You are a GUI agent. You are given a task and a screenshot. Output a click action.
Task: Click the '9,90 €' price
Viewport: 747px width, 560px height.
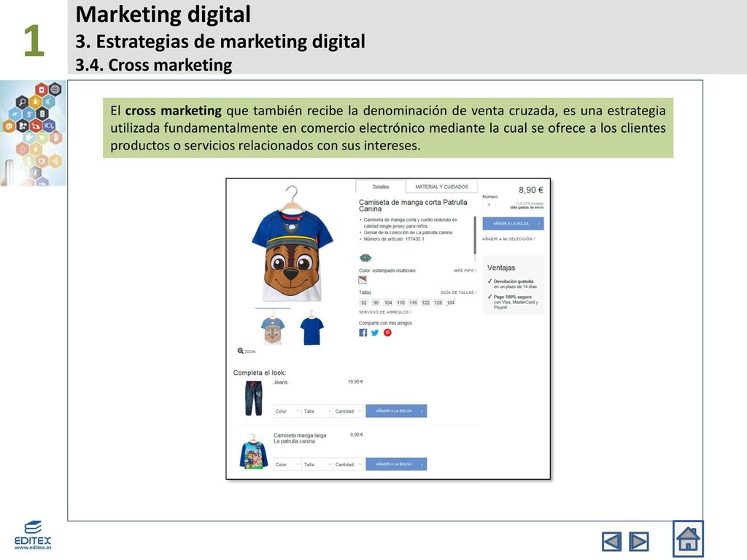(357, 435)
